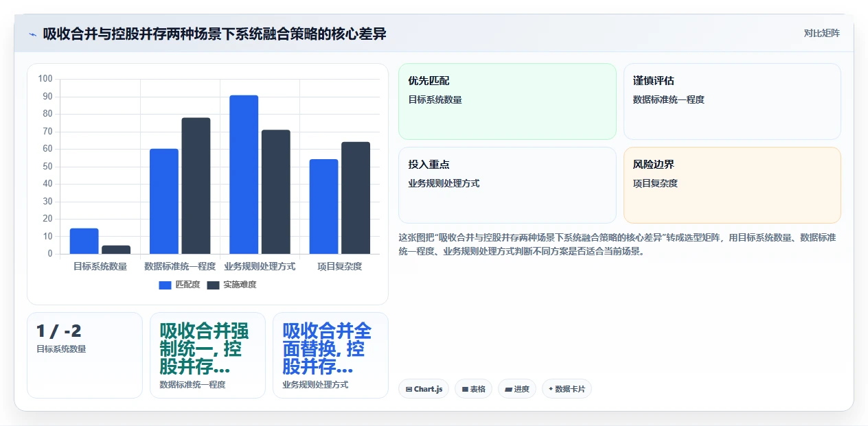Click the 表格 tag
The width and height of the screenshot is (868, 426).
[x=473, y=389]
